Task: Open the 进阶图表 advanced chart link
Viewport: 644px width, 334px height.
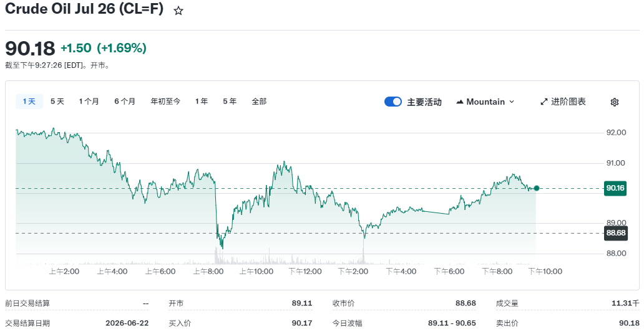Action: click(563, 102)
